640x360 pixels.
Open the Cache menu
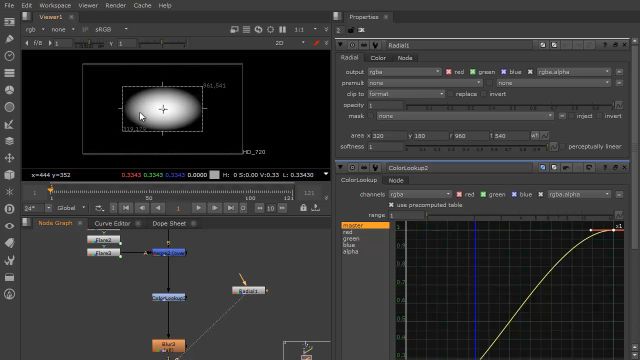click(x=142, y=5)
